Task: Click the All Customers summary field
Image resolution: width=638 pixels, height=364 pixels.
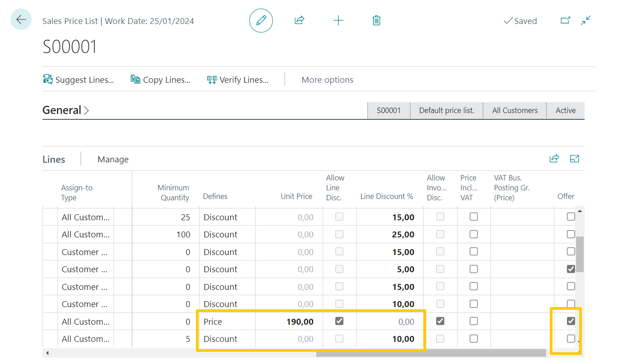Action: click(x=515, y=110)
